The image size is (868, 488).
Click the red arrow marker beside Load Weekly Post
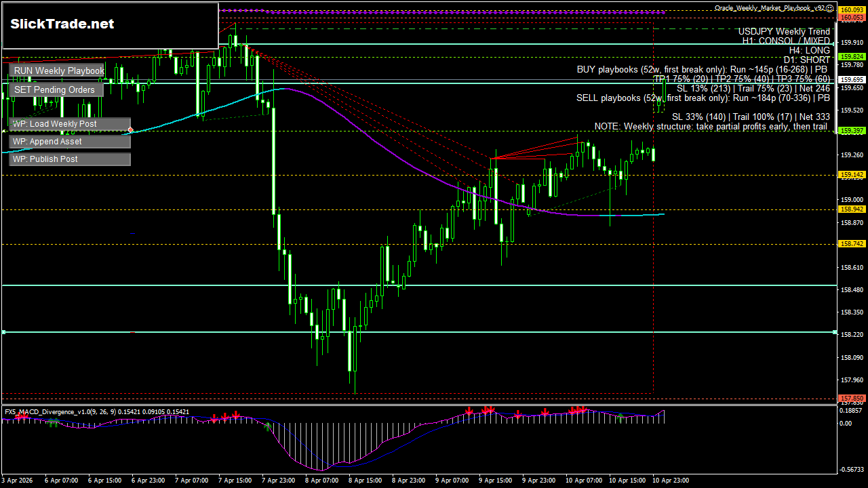point(130,129)
